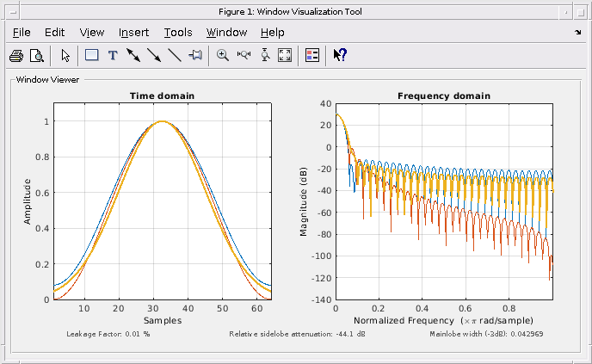Minimize the figure window
Screen dimensions: 592x364
click(565, 12)
